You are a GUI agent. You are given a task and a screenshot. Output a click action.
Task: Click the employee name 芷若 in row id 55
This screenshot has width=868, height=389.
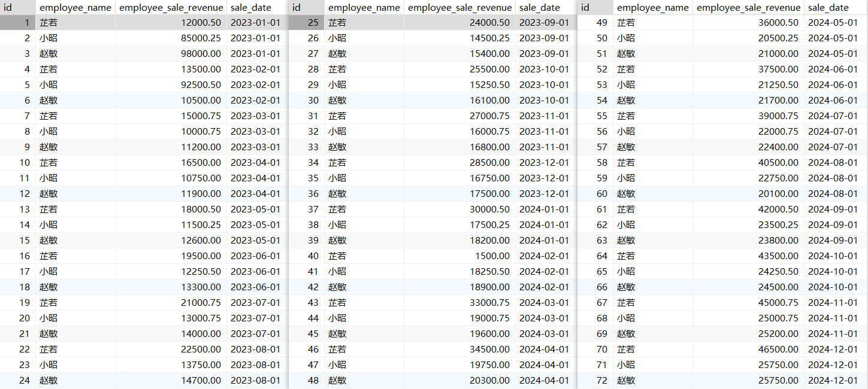point(626,116)
